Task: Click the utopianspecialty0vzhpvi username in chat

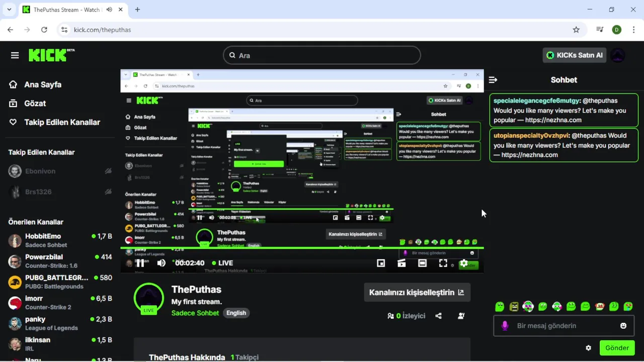Action: pyautogui.click(x=531, y=135)
